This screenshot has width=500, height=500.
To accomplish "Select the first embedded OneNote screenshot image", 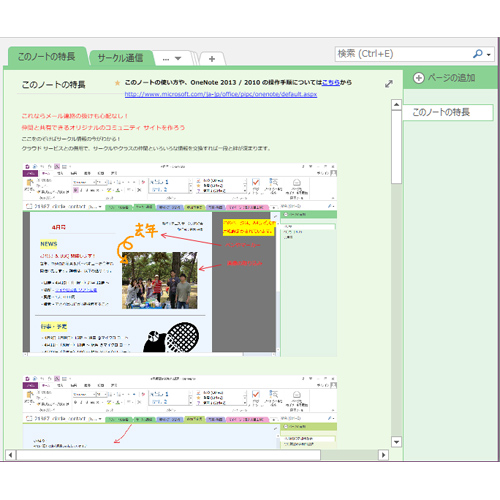I will tap(180, 260).
